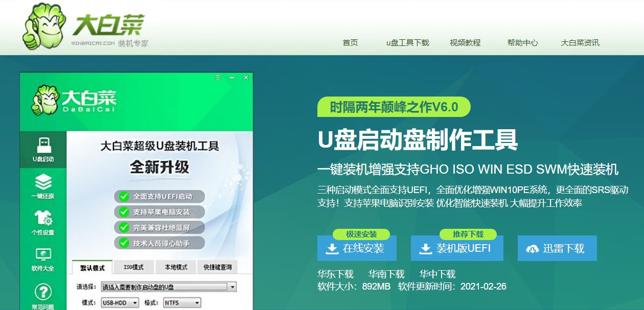Click the 在线安装 download button

pos(357,248)
